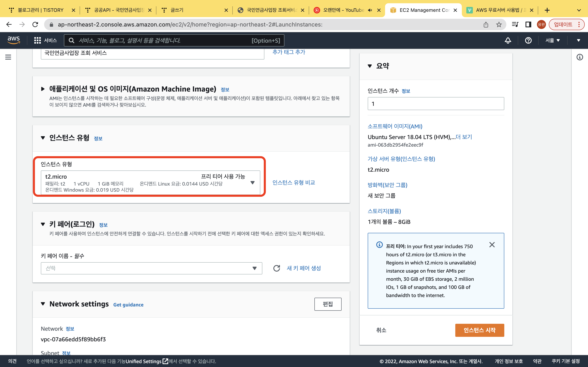
Task: Open the key pair name dropdown
Action: point(151,268)
